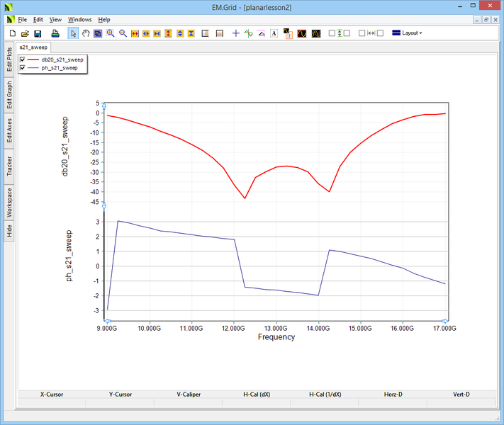Click the Frequency axis label

point(276,337)
